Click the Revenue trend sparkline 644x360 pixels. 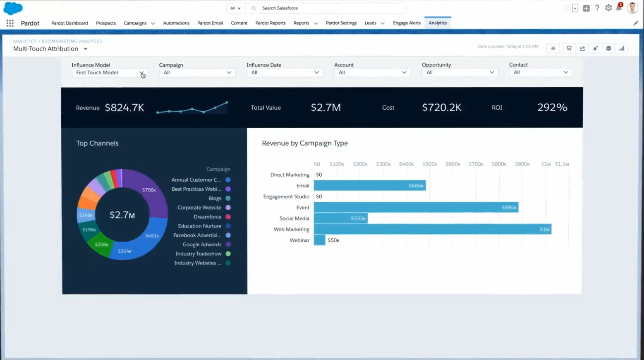pos(192,108)
